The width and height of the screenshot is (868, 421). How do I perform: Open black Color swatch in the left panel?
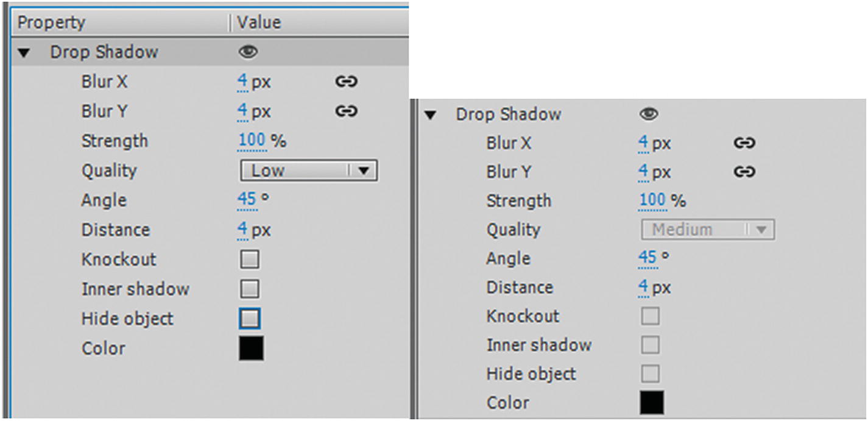251,348
